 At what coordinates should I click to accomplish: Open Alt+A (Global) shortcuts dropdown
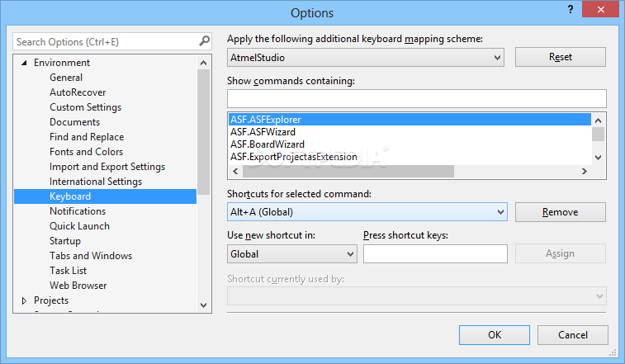[367, 211]
